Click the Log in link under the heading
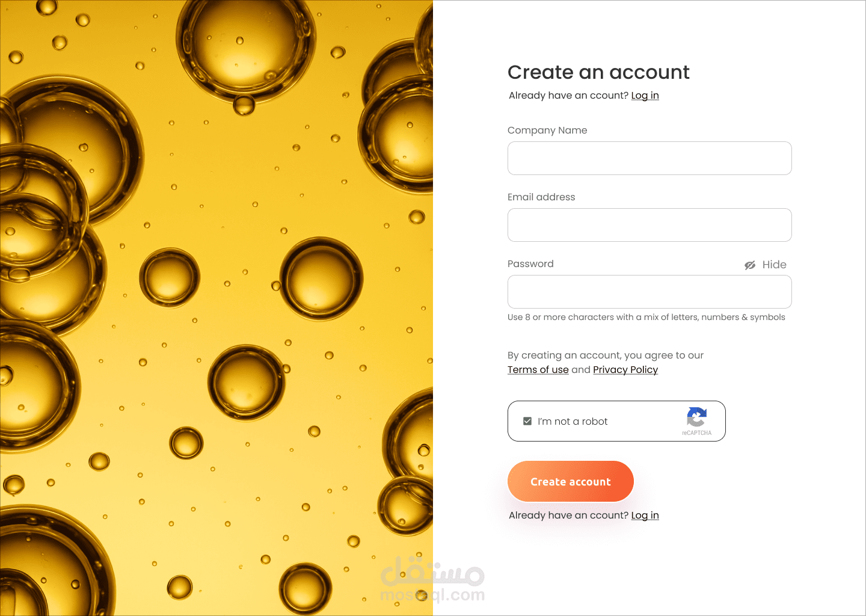 click(645, 96)
